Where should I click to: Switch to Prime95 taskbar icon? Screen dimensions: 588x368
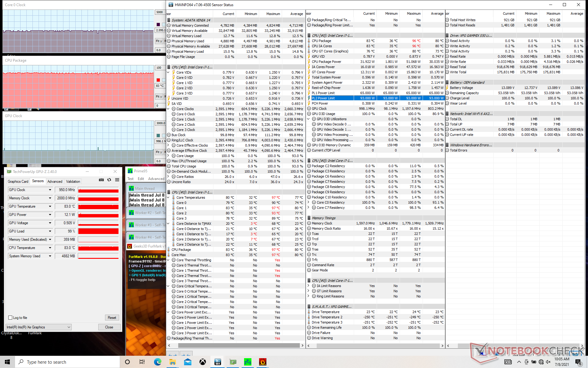(x=248, y=362)
